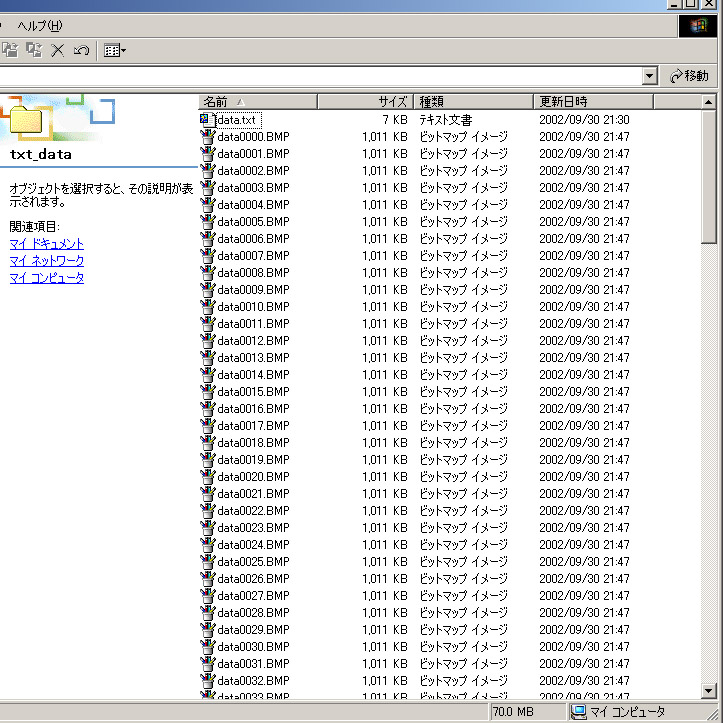Open the マイ ネットワーク link
The image size is (723, 723).
(x=47, y=261)
